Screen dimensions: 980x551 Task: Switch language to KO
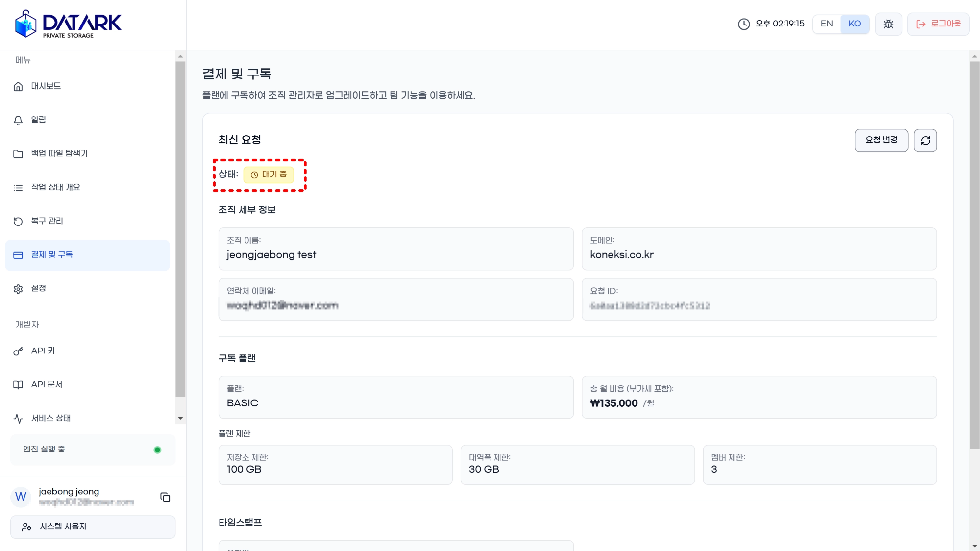855,24
